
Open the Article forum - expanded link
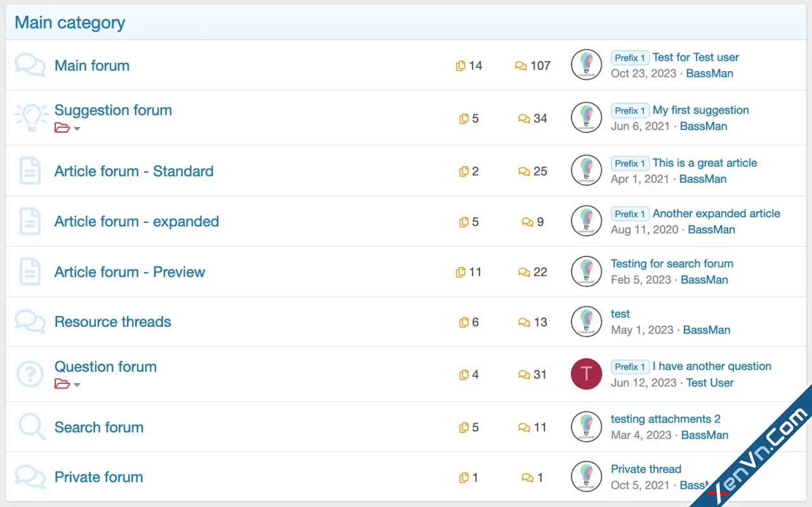pos(136,221)
